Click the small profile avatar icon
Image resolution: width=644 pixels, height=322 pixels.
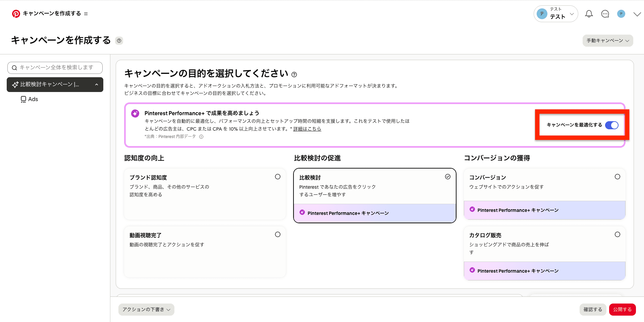(x=621, y=14)
